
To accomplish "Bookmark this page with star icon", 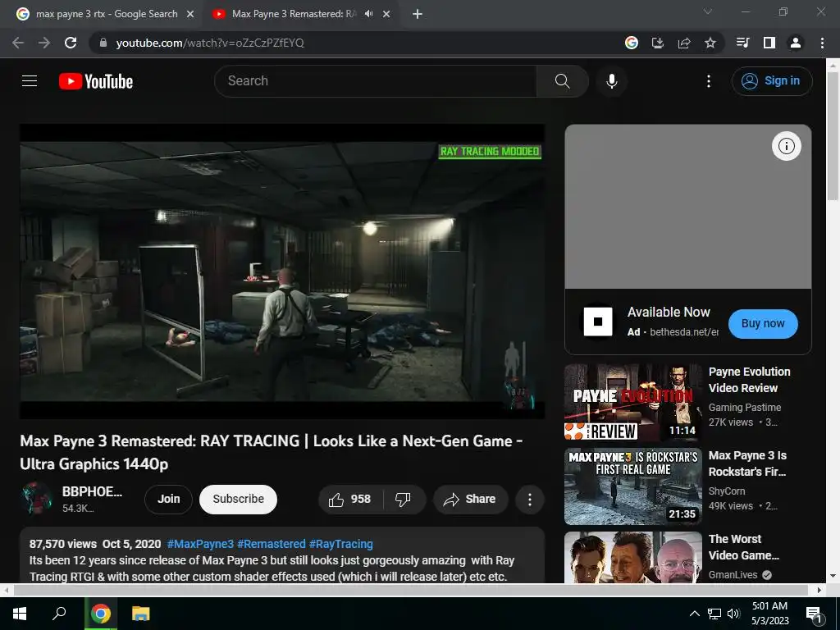I will (710, 43).
